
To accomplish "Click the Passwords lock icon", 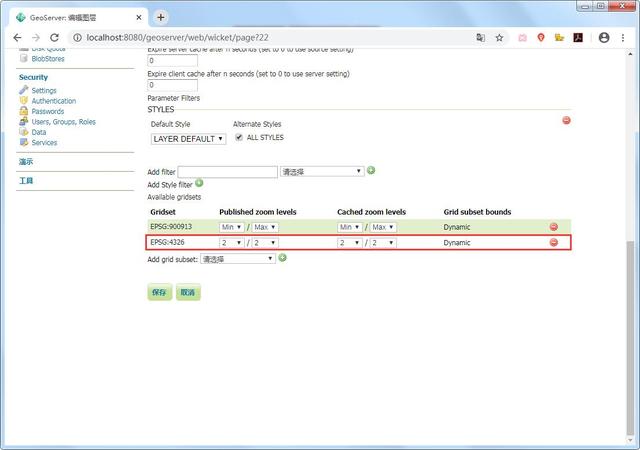I will 24,111.
